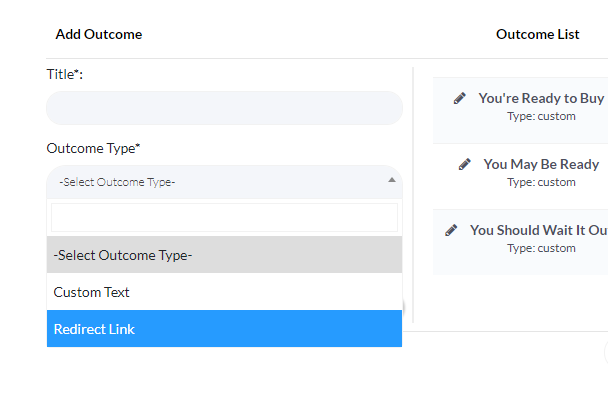
Task: Click the Title input field
Action: coord(224,108)
